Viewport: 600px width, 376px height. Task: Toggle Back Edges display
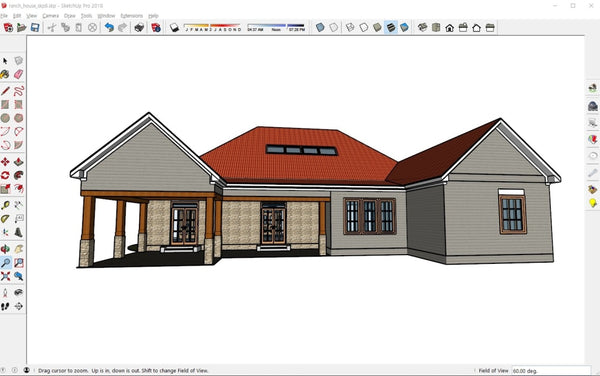334,28
